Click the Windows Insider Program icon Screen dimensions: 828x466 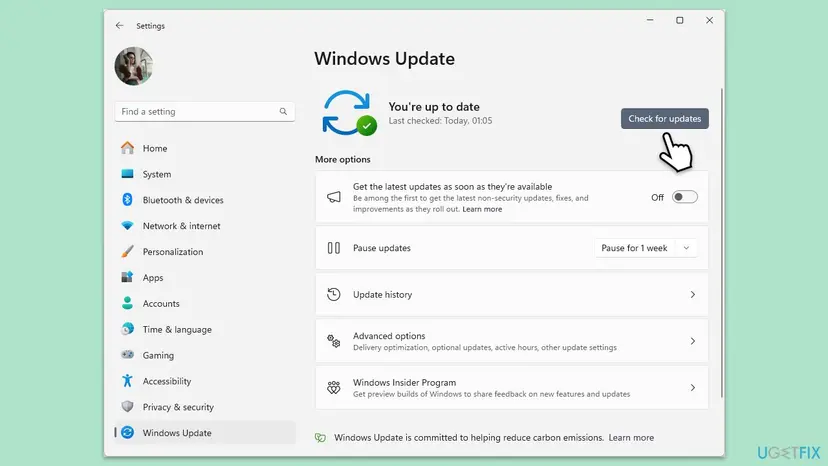(334, 387)
